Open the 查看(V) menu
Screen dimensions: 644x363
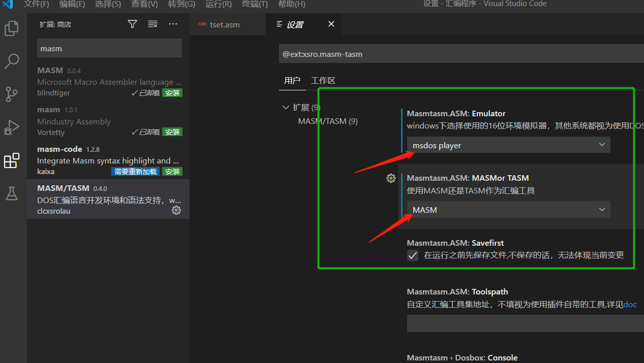click(x=144, y=4)
